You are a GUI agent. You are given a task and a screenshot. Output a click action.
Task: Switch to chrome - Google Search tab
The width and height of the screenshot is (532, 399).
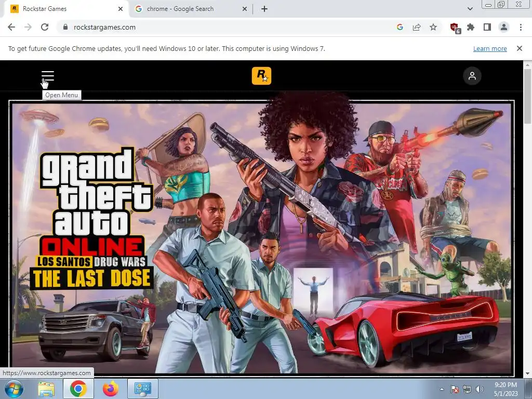point(192,9)
